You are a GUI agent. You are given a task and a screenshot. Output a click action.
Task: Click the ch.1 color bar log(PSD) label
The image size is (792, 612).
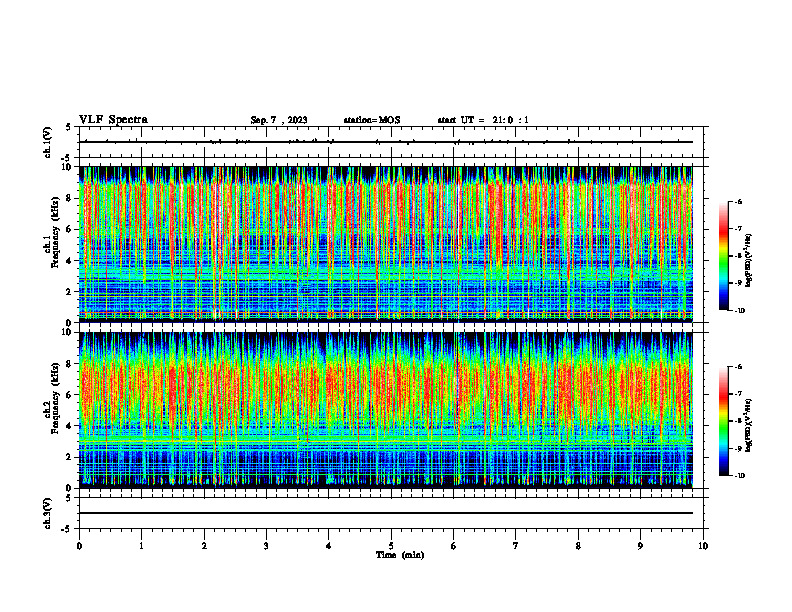tap(749, 261)
